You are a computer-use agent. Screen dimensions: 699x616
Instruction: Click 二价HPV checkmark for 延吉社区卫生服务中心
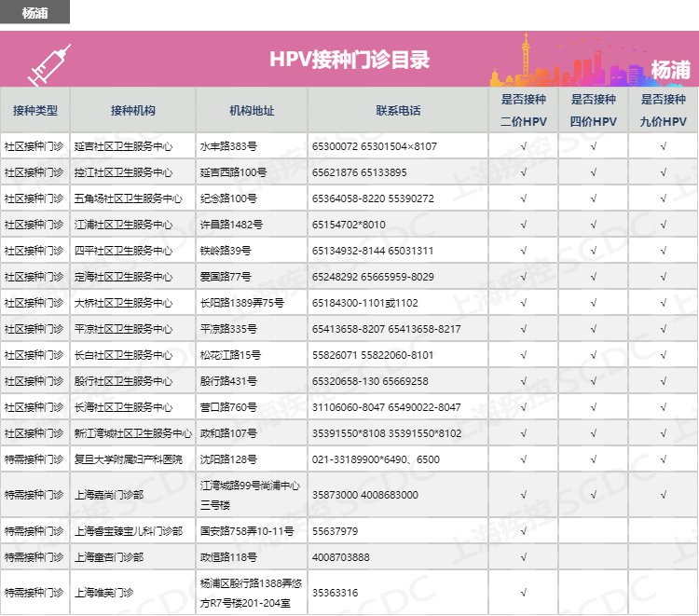point(524,146)
